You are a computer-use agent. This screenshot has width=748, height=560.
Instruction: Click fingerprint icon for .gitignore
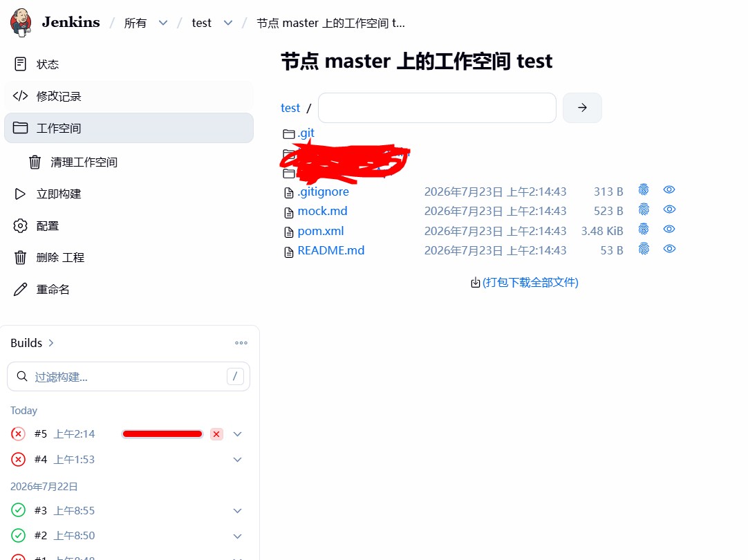pos(644,190)
